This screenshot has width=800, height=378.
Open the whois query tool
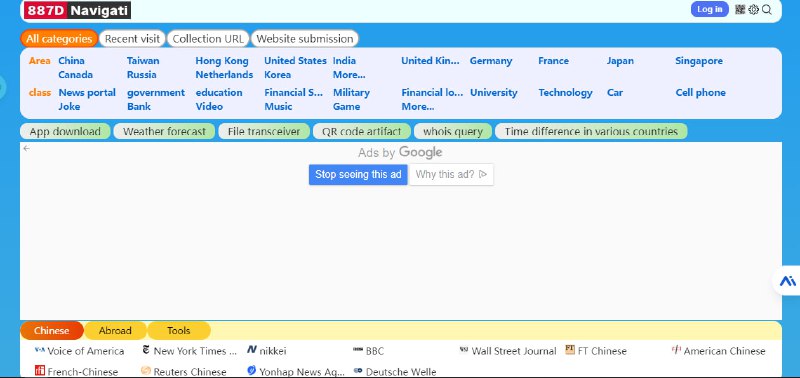[x=453, y=132]
